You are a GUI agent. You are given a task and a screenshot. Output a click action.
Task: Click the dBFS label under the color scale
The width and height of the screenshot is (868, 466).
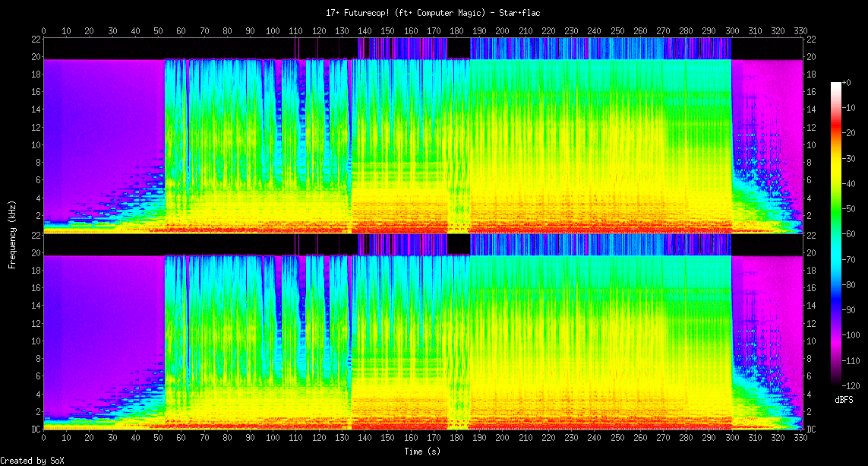click(x=844, y=399)
